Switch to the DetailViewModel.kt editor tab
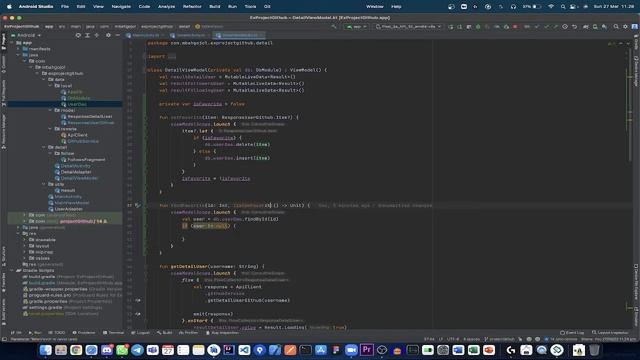 (x=238, y=36)
